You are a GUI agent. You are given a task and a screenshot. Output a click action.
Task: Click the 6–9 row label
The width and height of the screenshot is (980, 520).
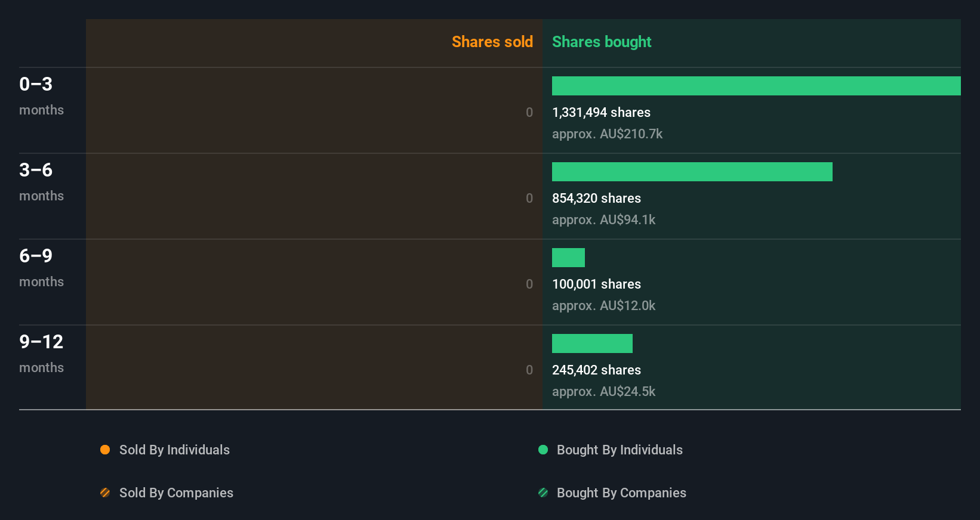coord(36,256)
